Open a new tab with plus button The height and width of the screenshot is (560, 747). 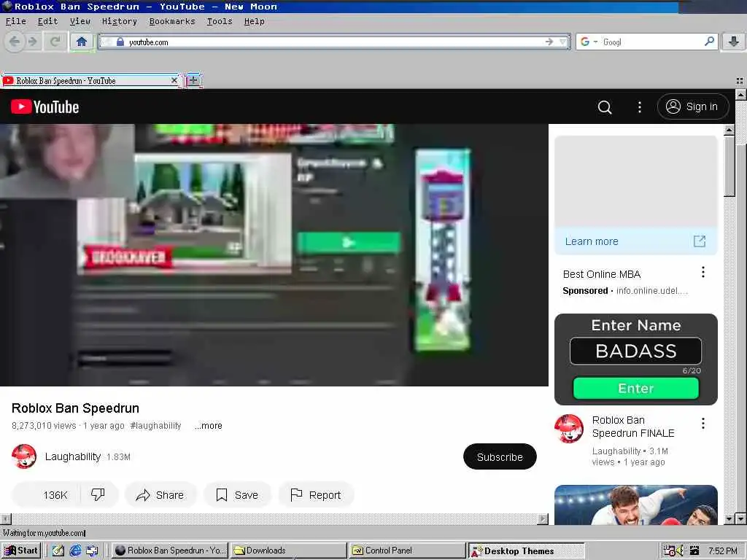193,80
